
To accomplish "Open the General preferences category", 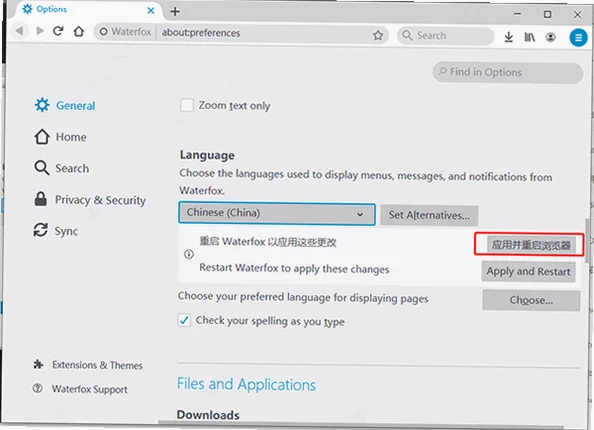I will point(64,105).
